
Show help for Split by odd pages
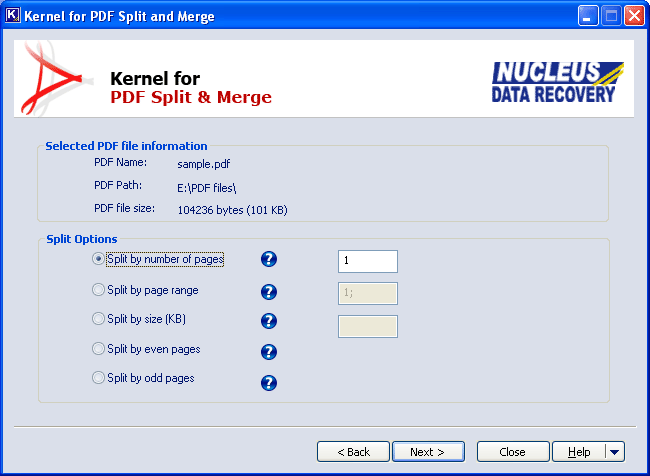(268, 382)
